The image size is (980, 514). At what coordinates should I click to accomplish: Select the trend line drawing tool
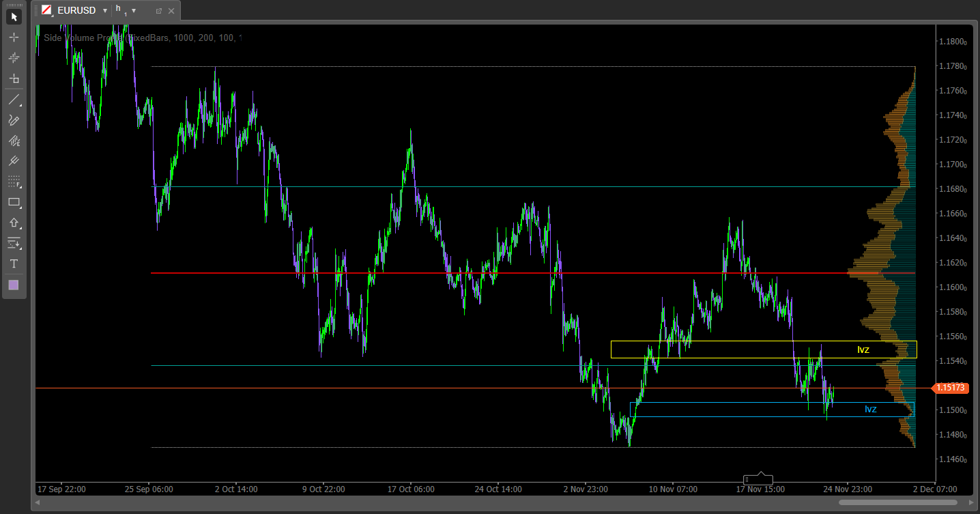coord(14,100)
